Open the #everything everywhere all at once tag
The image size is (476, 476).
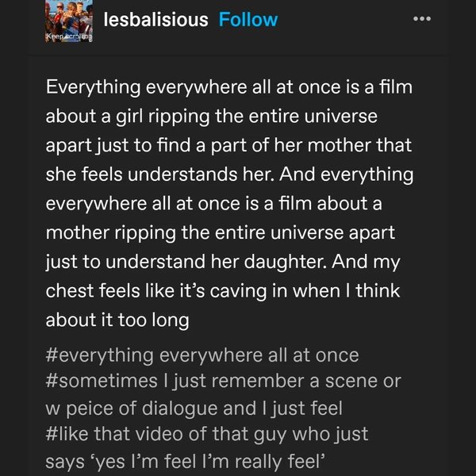pos(202,355)
